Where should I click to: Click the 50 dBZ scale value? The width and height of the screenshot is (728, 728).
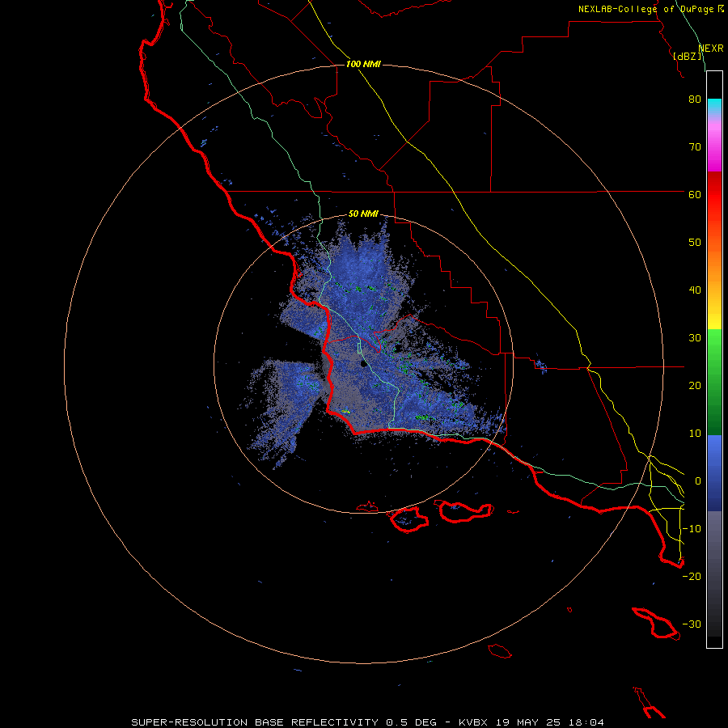coord(695,243)
